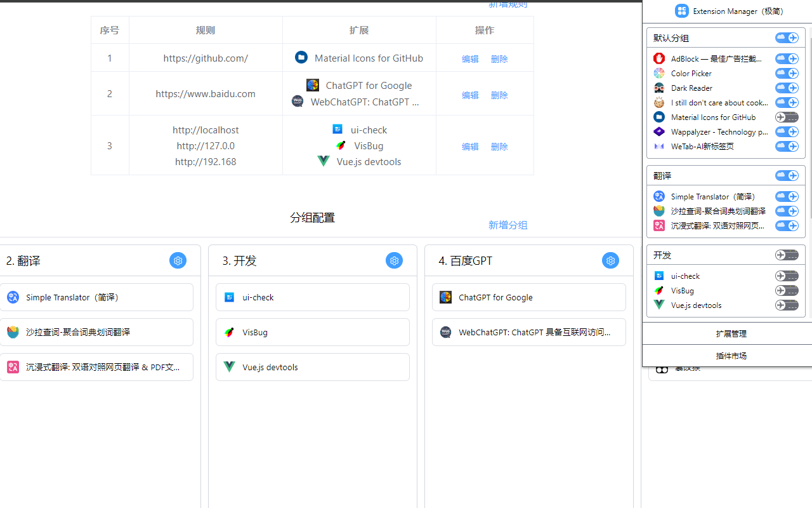Click the WebChatGPT icon in 百度GPT card
This screenshot has height=508, width=812.
coord(446,332)
